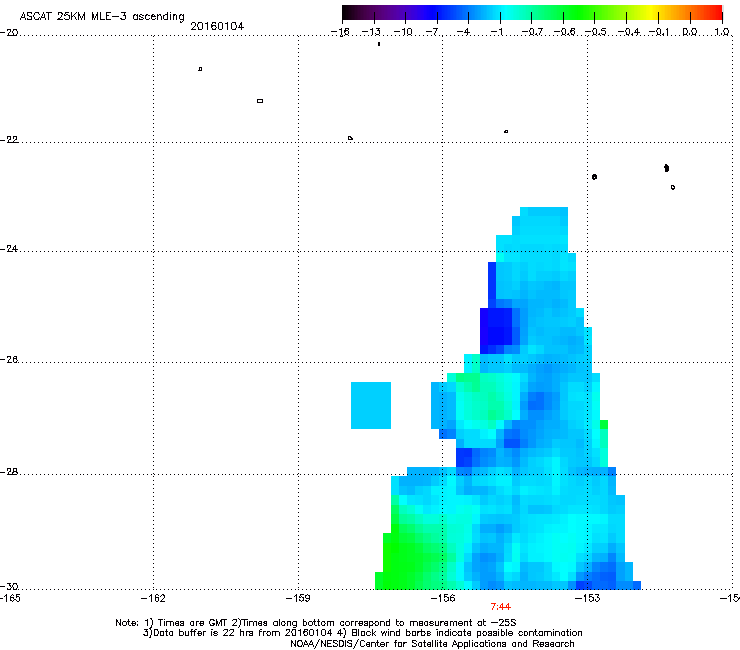Viewport: 740px width, 650px height.
Task: Click the solid black island at far right
Action: 666,168
